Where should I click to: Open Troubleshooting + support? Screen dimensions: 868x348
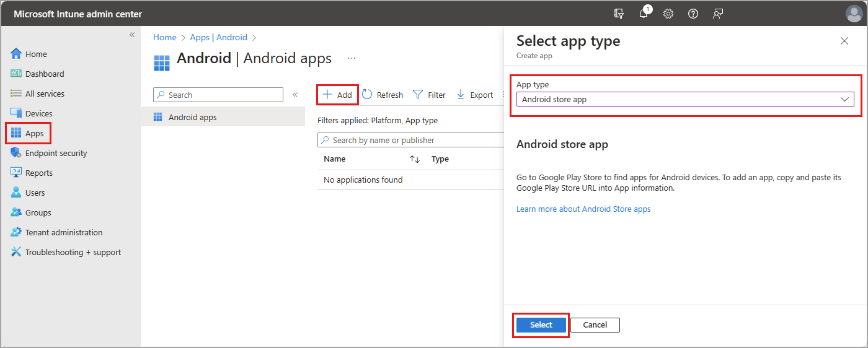[x=66, y=252]
